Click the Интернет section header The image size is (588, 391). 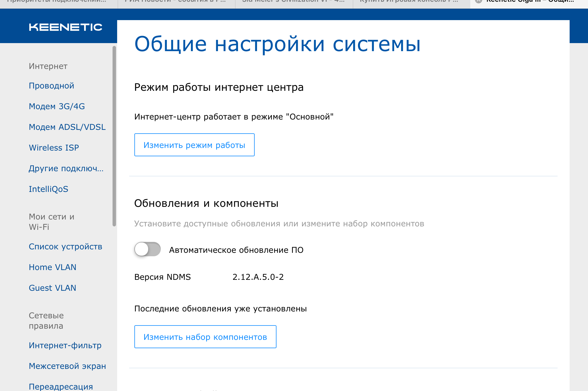48,66
